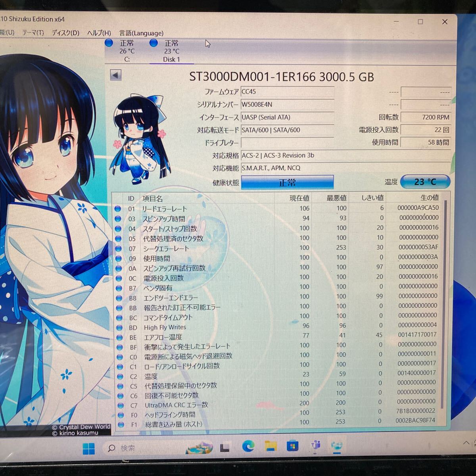Click the status dot for Read Error Rate row 01
Screen dimensions: 476x476
click(118, 209)
